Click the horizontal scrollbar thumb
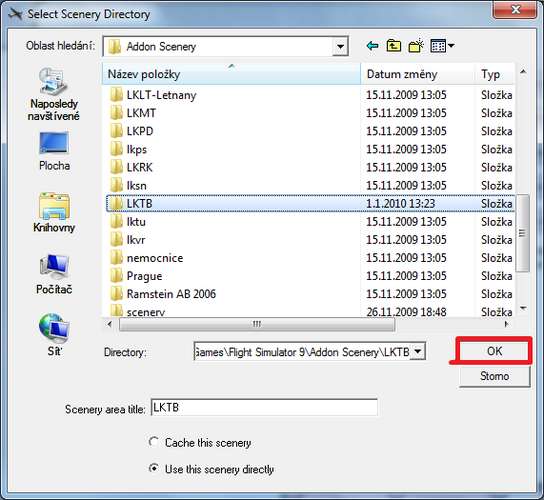The height and width of the screenshot is (500, 544). 257,324
